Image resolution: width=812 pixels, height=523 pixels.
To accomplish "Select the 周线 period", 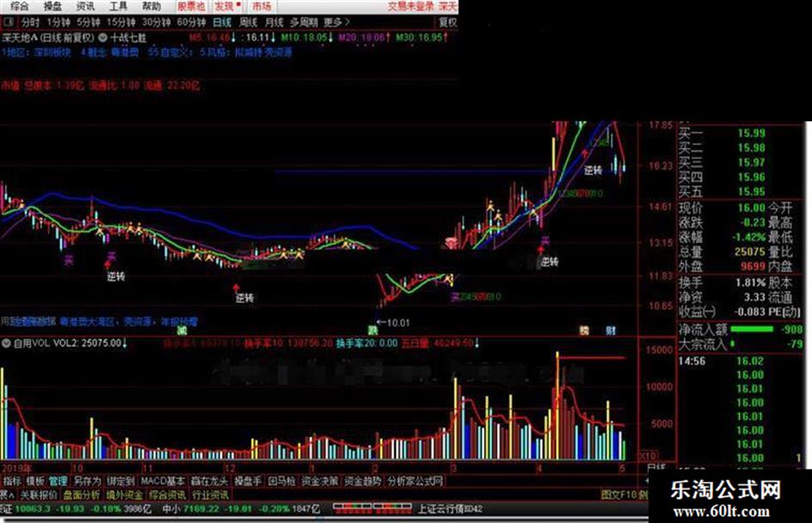I will tap(248, 22).
